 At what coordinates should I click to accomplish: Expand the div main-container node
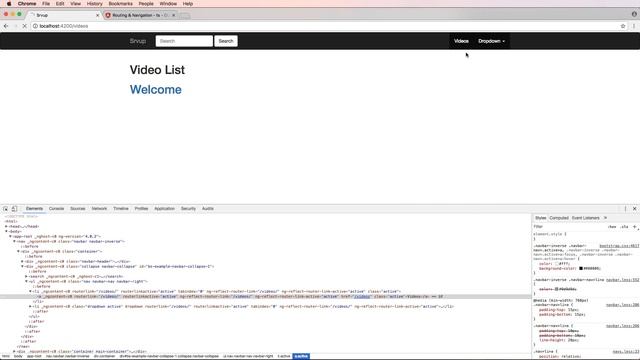coord(14,351)
